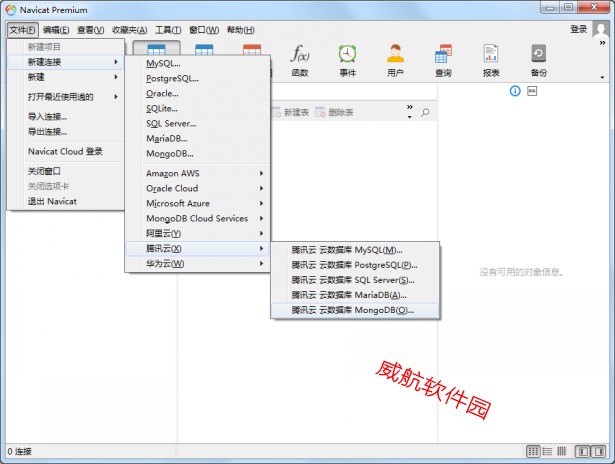Image resolution: width=615 pixels, height=464 pixels.
Task: Click the blue info icon in right panel
Action: [515, 91]
